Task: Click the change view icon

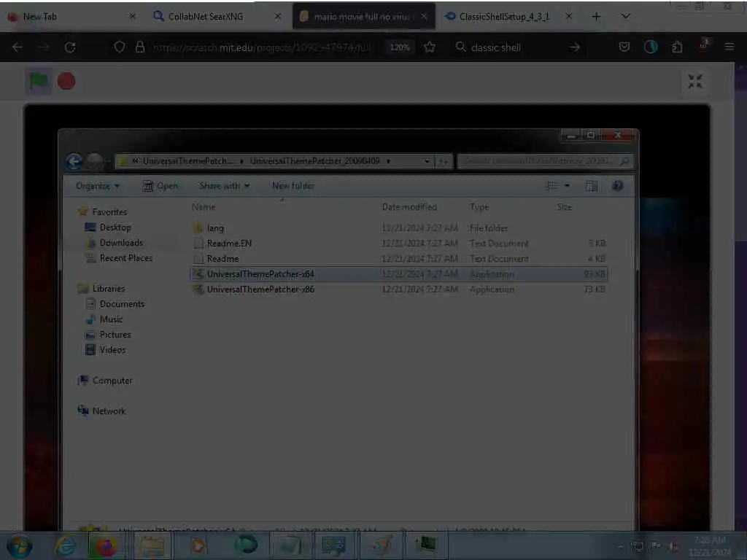Action: 551,186
